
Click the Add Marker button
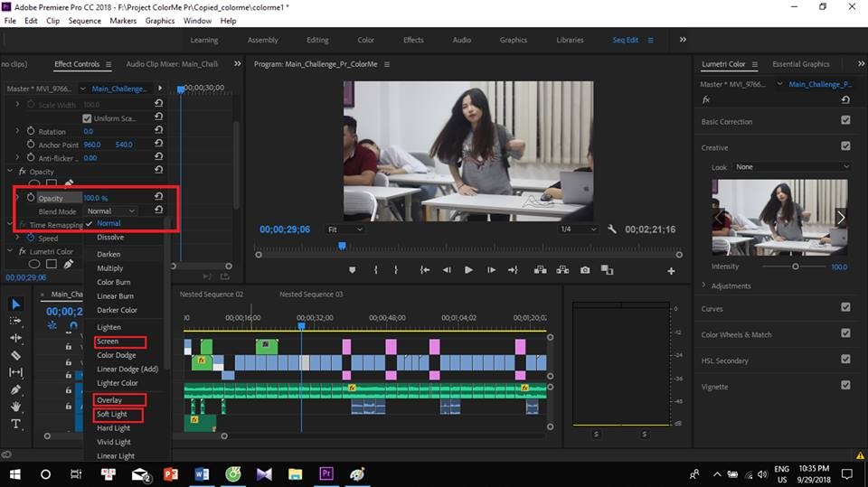click(x=352, y=270)
